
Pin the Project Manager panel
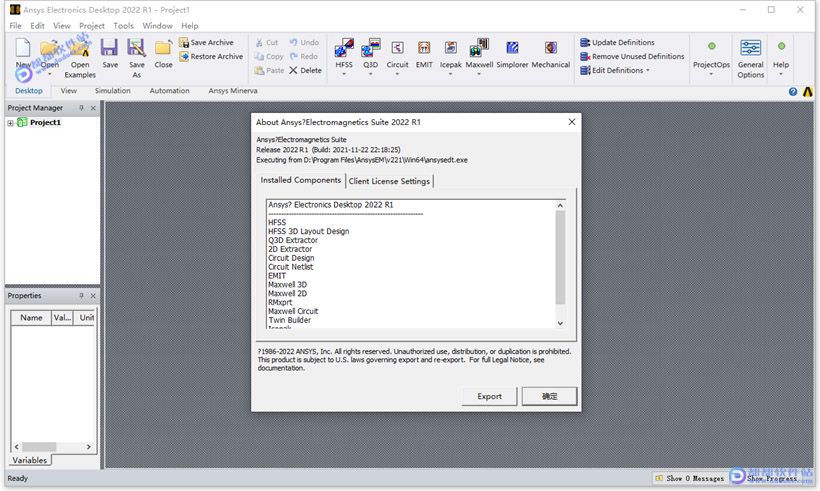[81, 108]
